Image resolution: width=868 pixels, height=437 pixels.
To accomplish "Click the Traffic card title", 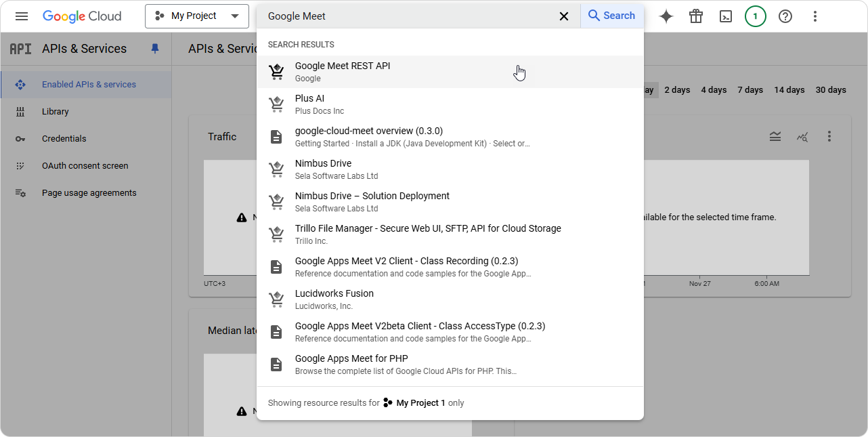I will coord(222,137).
